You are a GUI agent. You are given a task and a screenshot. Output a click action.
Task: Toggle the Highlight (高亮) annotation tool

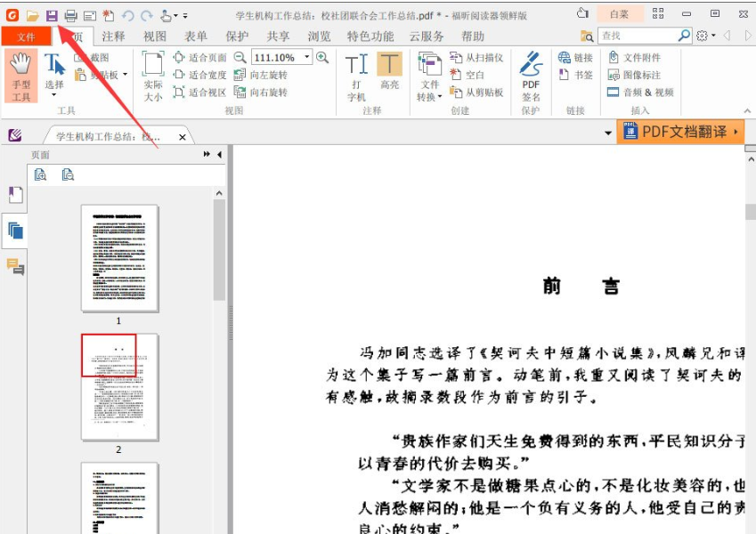coord(389,76)
